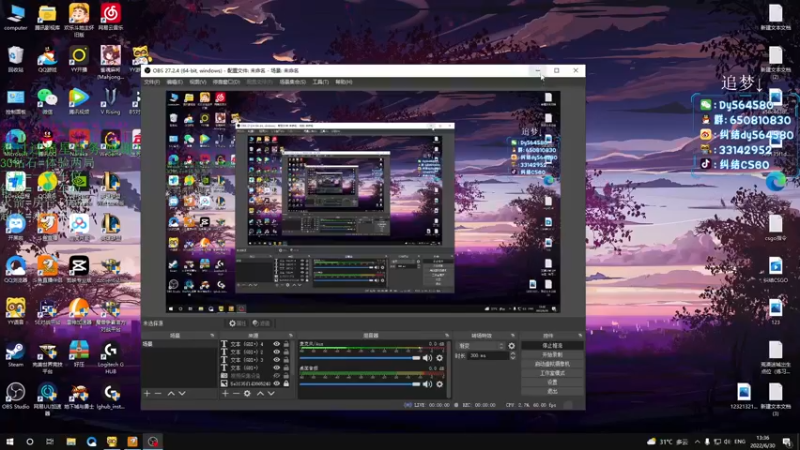Mute the 麦克风/Aux speaker icon
The height and width of the screenshot is (450, 800).
[428, 358]
